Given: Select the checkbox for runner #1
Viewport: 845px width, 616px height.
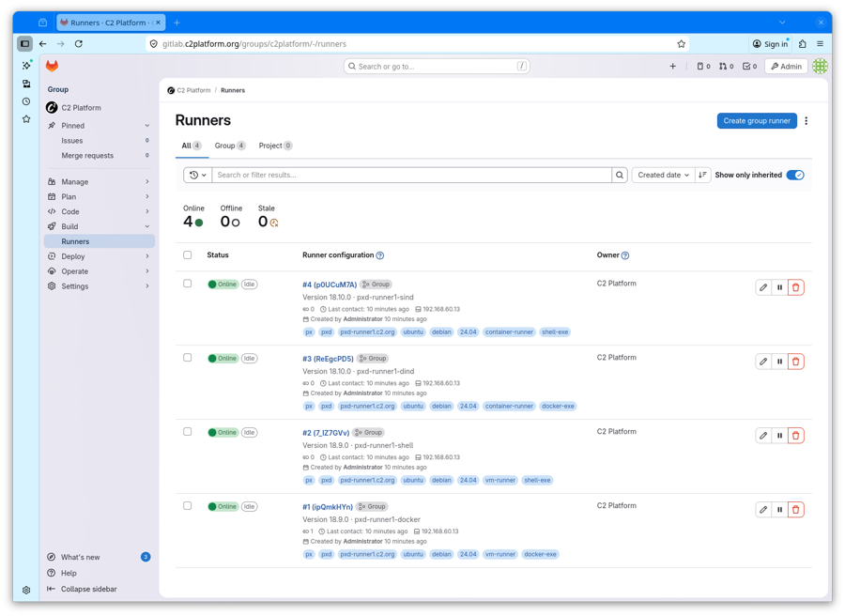Looking at the screenshot, I should coord(188,506).
